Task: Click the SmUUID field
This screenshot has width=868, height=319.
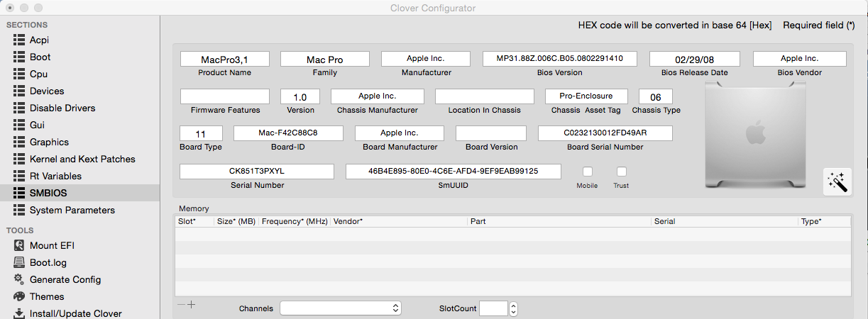Action: tap(454, 172)
